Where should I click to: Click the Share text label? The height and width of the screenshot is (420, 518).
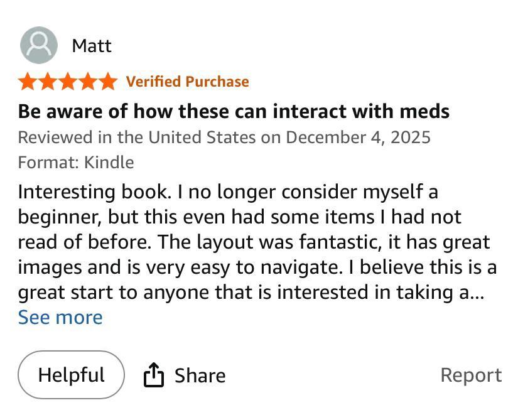(200, 375)
